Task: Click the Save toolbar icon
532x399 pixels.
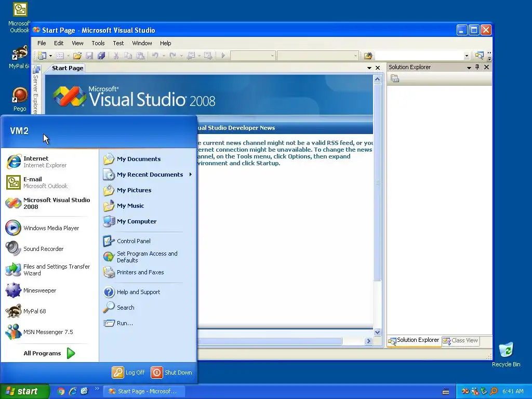Action: 89,55
